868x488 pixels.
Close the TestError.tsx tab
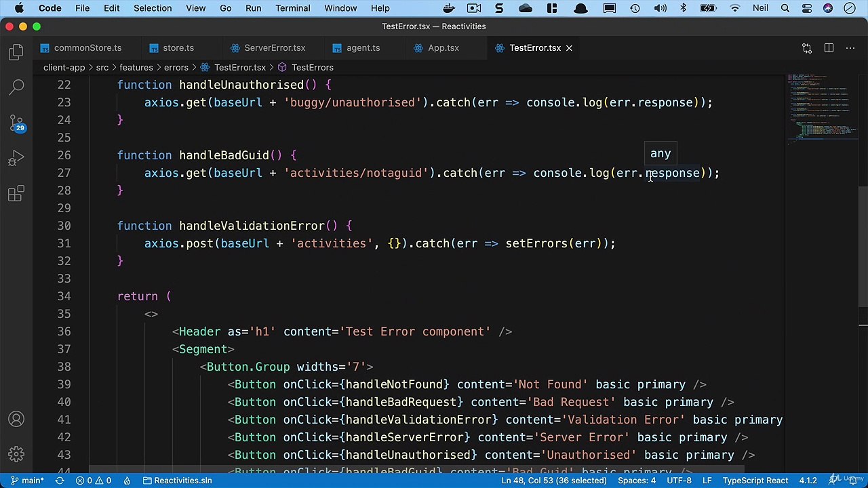[x=569, y=48]
